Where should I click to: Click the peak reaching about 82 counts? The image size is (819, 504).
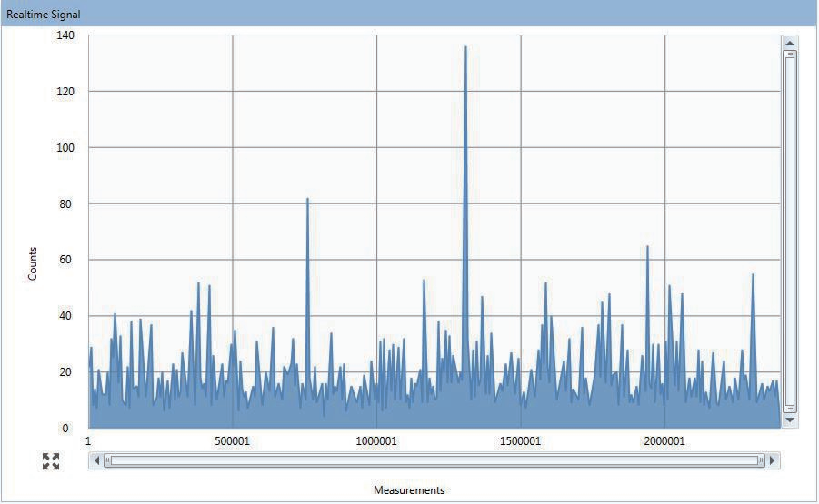307,199
